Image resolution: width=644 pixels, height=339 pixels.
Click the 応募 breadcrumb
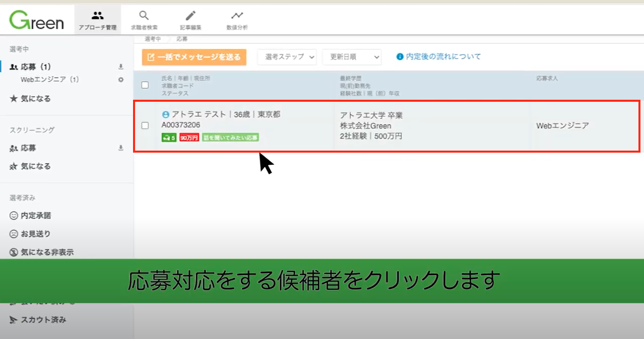(182, 39)
